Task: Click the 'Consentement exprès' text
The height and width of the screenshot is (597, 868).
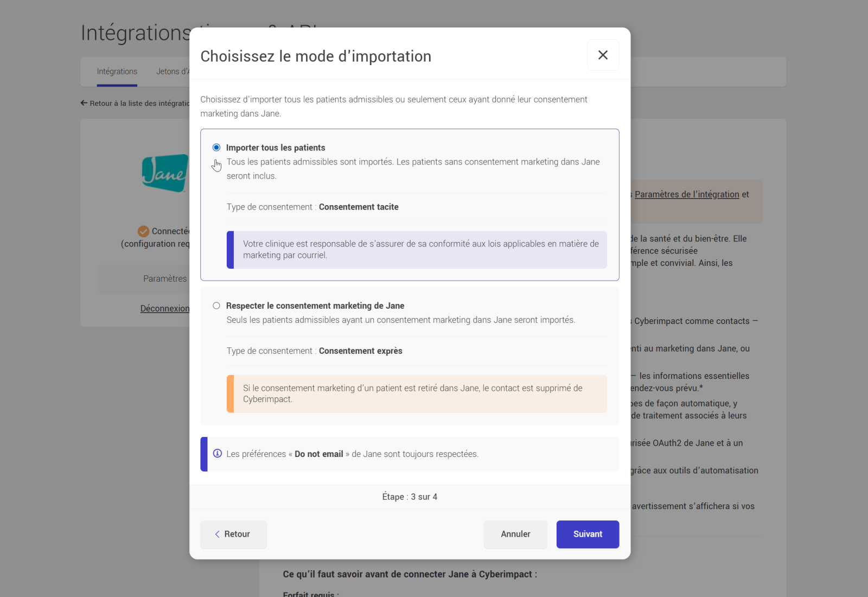Action: [x=361, y=351]
